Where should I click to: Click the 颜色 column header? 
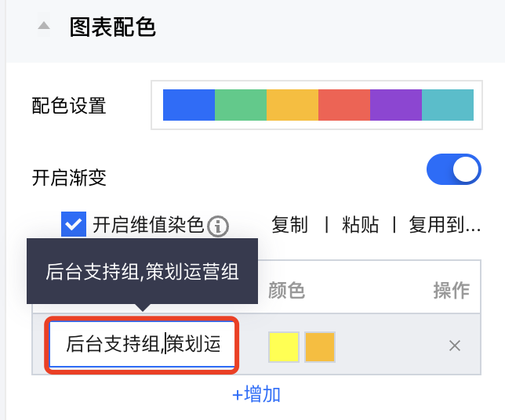pos(286,291)
